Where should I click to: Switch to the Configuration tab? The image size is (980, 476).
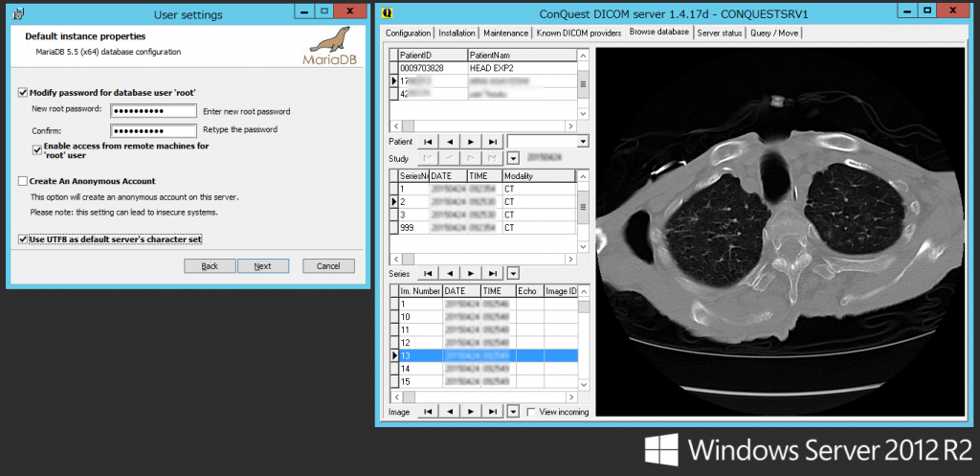pyautogui.click(x=408, y=34)
